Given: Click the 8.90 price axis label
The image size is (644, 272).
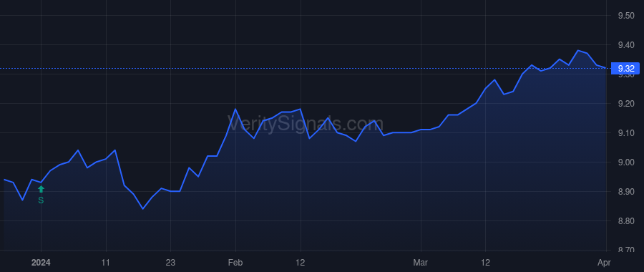Looking at the screenshot, I should click(627, 191).
